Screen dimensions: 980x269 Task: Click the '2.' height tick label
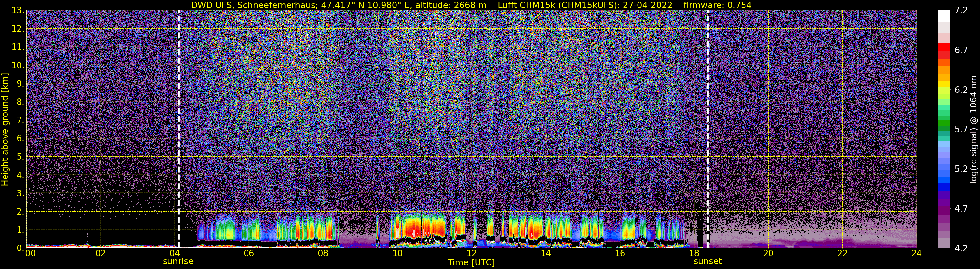(x=20, y=211)
